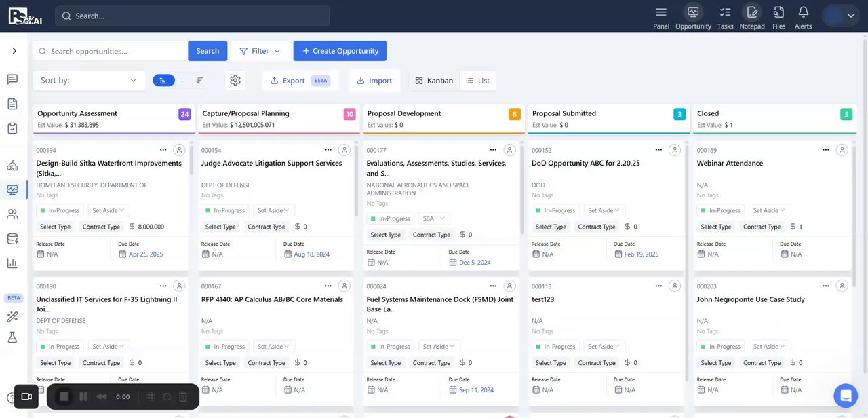Click pause button in recorder bar
This screenshot has height=418, width=868.
tap(83, 396)
